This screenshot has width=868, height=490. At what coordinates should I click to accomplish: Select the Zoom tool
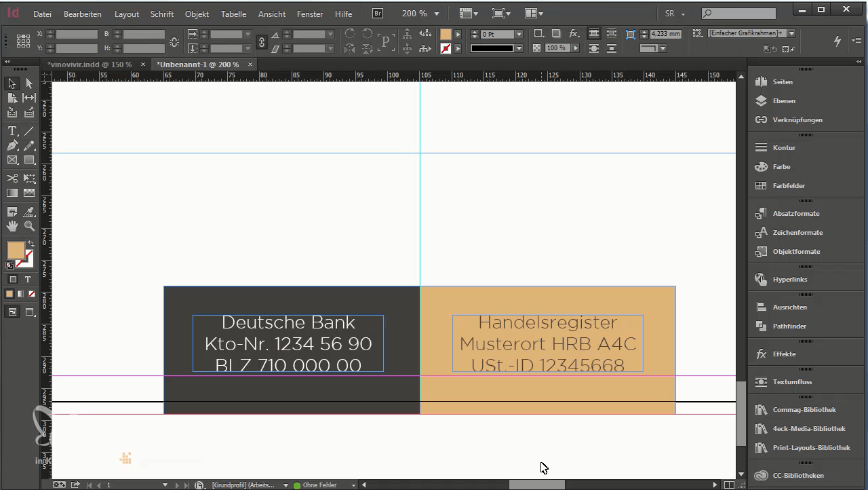pyautogui.click(x=29, y=227)
